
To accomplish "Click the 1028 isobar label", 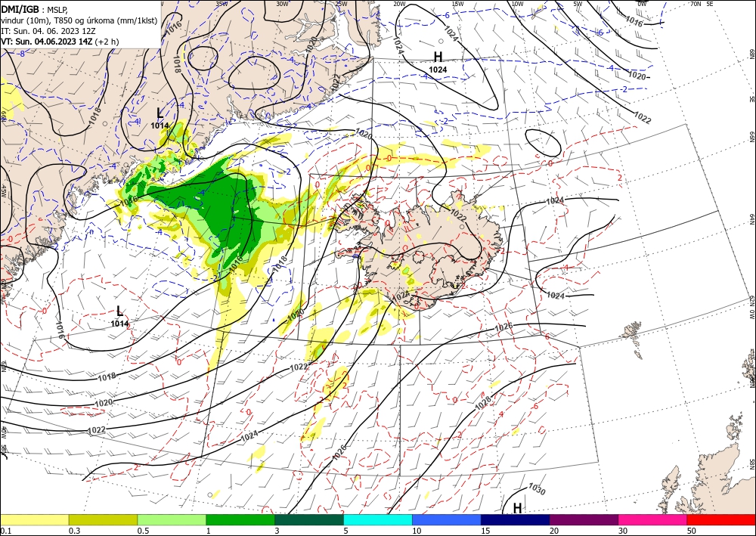I will tap(483, 403).
